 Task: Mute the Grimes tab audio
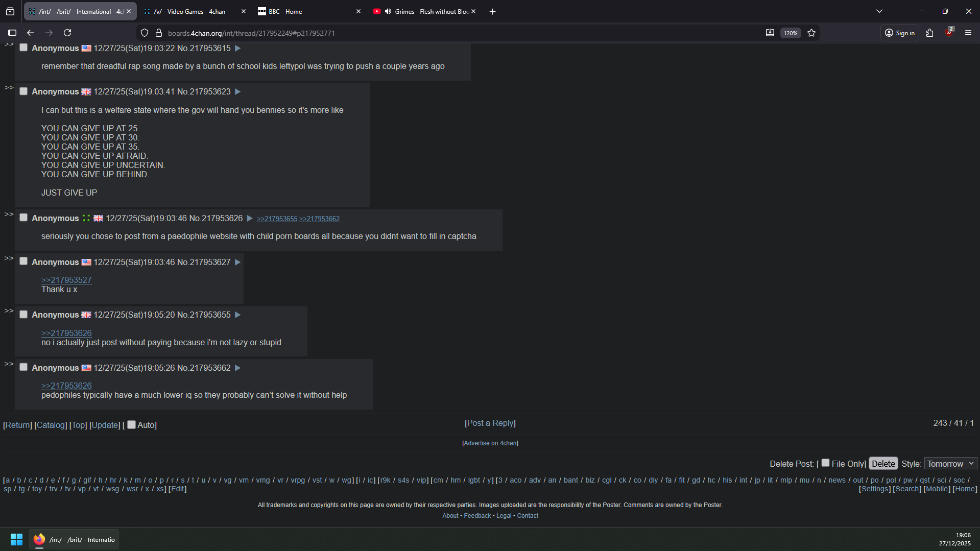click(x=388, y=11)
